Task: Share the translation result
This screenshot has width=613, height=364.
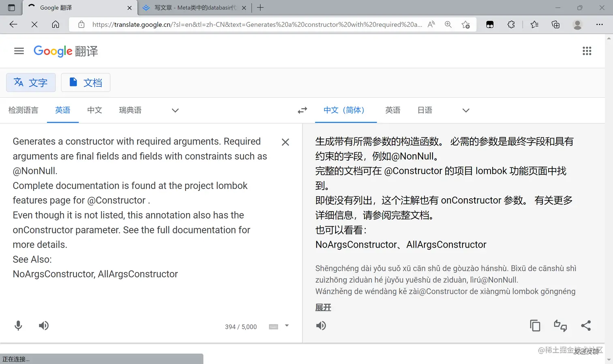Action: click(586, 325)
